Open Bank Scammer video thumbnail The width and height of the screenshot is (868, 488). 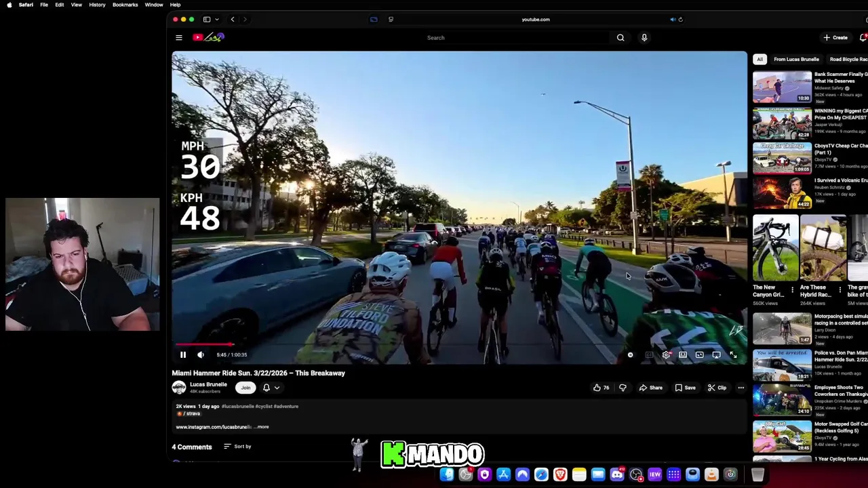point(782,87)
